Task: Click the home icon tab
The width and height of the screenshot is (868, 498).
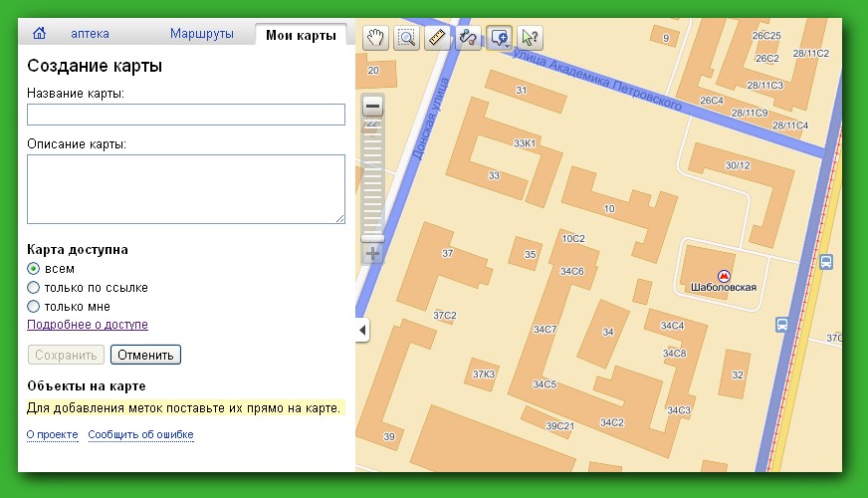Action: (39, 33)
